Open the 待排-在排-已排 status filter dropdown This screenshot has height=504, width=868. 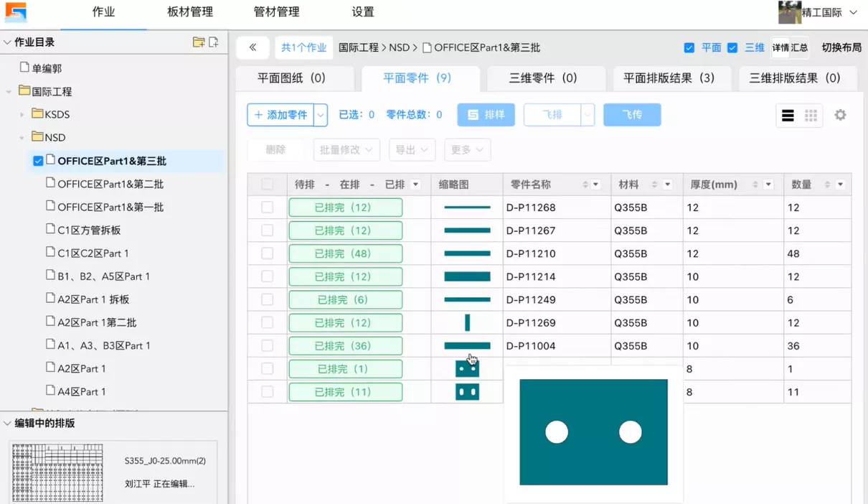pyautogui.click(x=416, y=185)
